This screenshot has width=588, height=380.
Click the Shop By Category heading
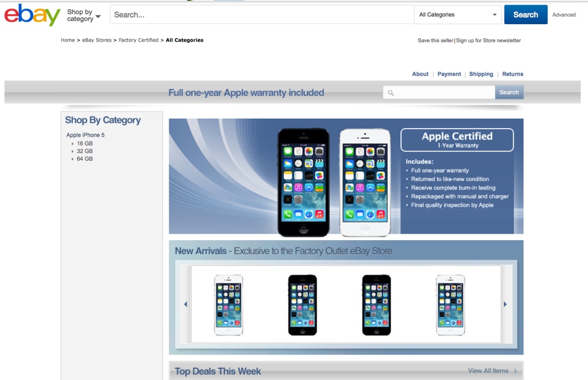click(x=103, y=120)
